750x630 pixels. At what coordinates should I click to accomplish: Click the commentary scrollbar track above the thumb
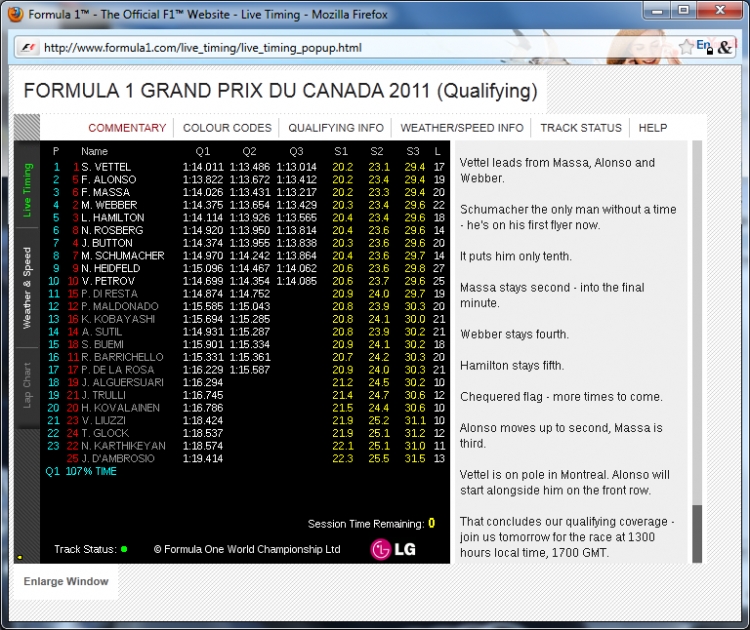pos(697,322)
